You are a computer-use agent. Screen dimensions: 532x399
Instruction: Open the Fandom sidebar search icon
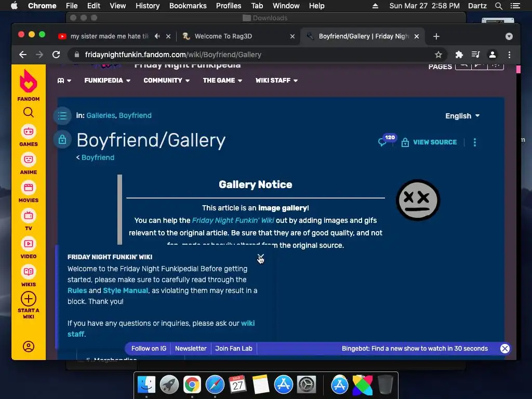pos(29,112)
